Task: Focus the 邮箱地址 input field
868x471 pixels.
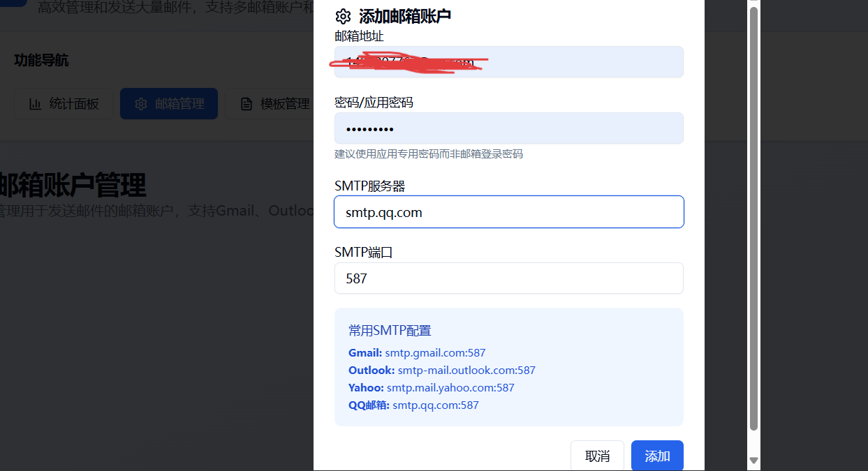Action: (508, 62)
